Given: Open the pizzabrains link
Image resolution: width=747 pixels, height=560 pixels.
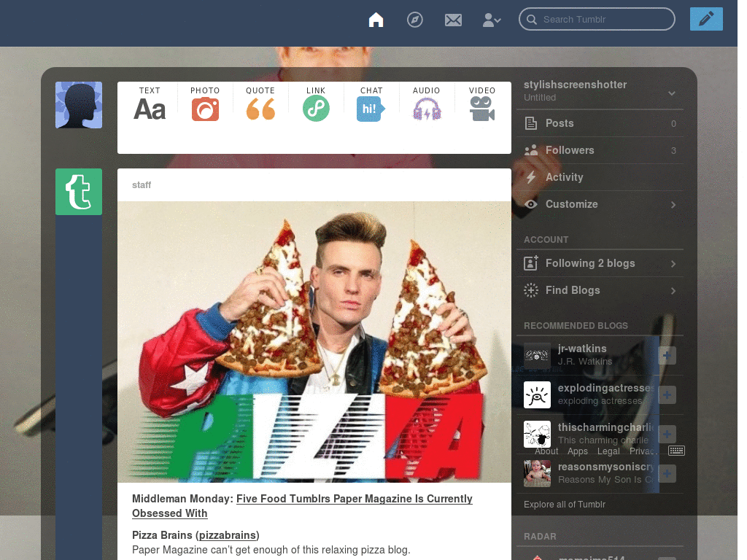Looking at the screenshot, I should (228, 535).
